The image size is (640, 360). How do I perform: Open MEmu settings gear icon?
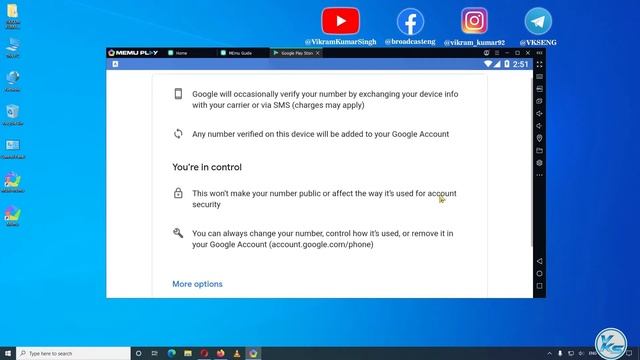tap(539, 163)
